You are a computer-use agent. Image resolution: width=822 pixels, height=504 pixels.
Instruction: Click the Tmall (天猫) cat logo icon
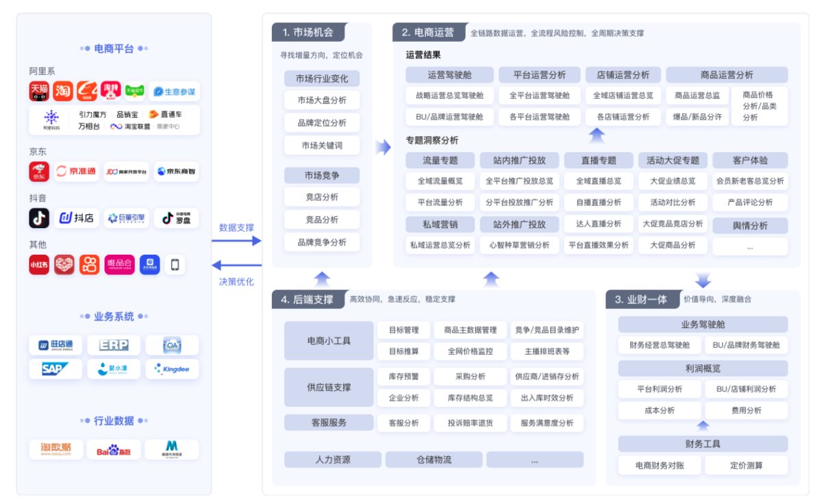tap(39, 91)
